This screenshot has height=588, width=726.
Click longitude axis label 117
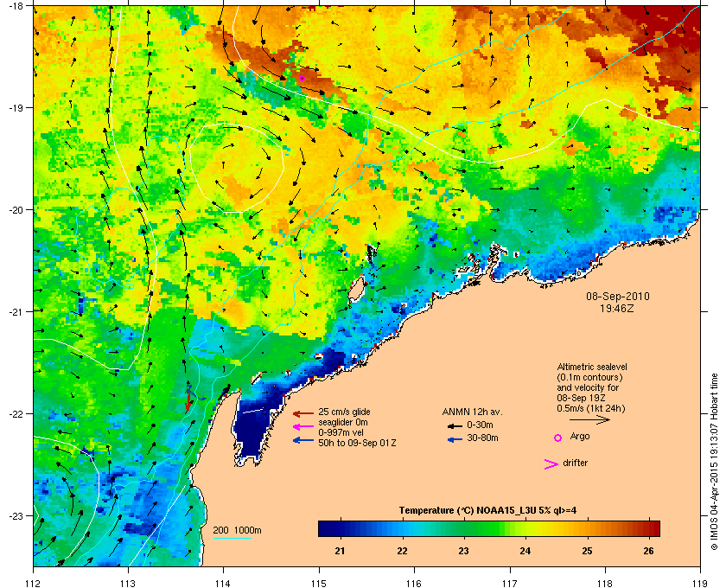tap(510, 584)
